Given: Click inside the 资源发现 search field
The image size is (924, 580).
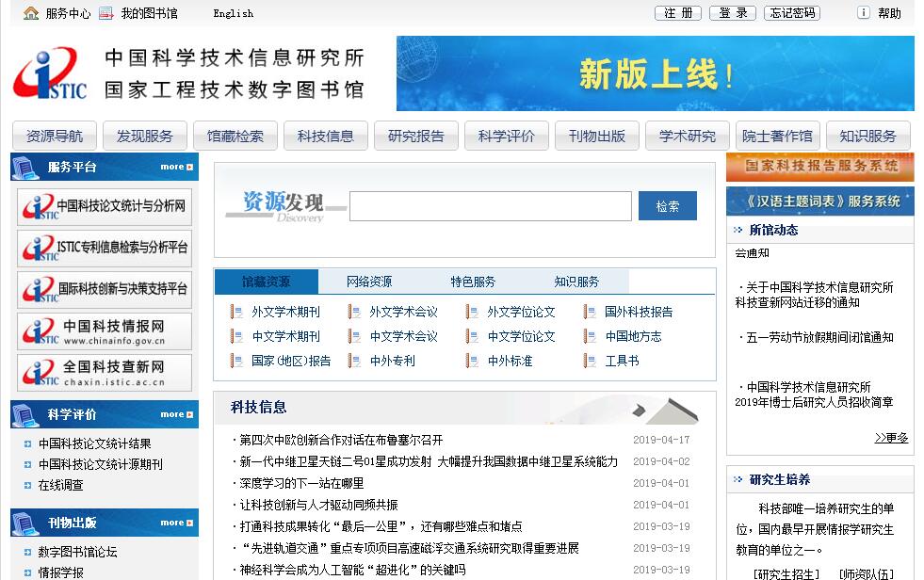Looking at the screenshot, I should (490, 206).
